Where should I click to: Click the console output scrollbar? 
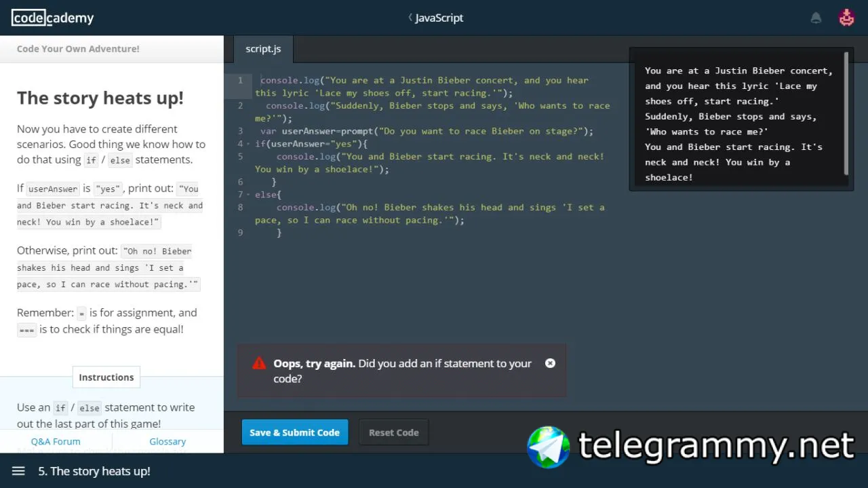tap(846, 112)
